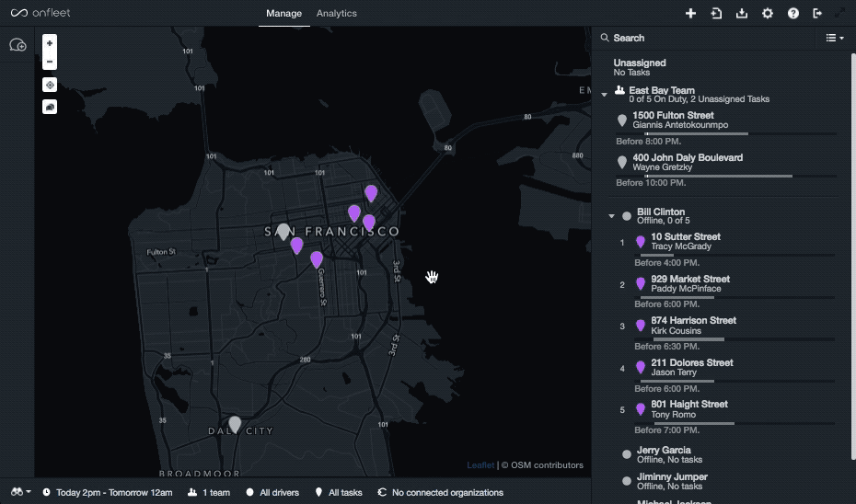Click the export download icon

(x=742, y=13)
